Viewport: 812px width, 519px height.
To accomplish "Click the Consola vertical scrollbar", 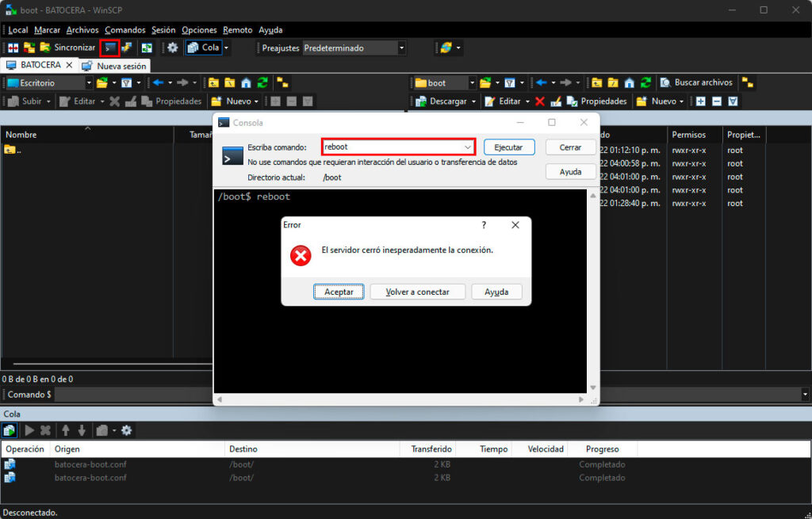I will pos(593,292).
